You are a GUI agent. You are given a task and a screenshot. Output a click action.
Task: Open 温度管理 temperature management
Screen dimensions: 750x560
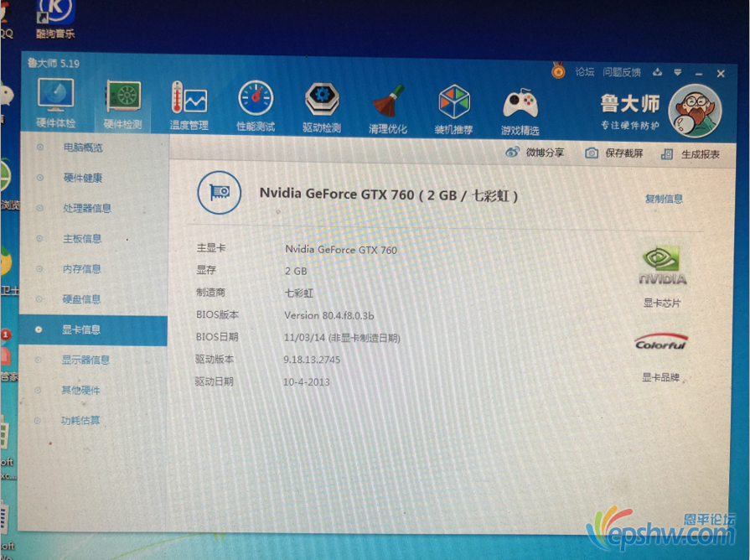(x=189, y=106)
